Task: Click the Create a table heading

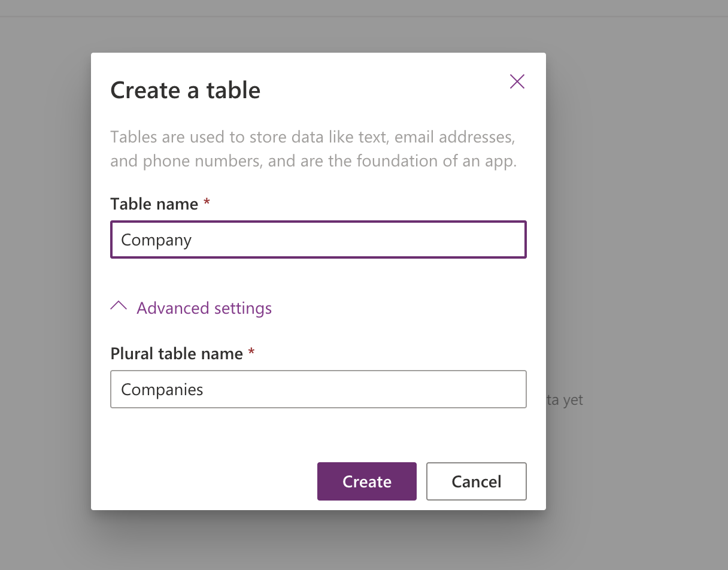Action: point(186,90)
